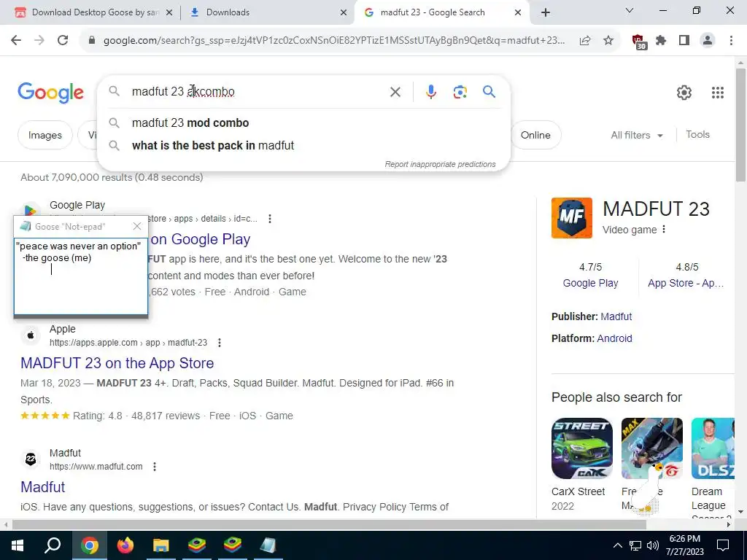The image size is (747, 560).
Task: Open the Madfut publisher link
Action: [x=616, y=316]
